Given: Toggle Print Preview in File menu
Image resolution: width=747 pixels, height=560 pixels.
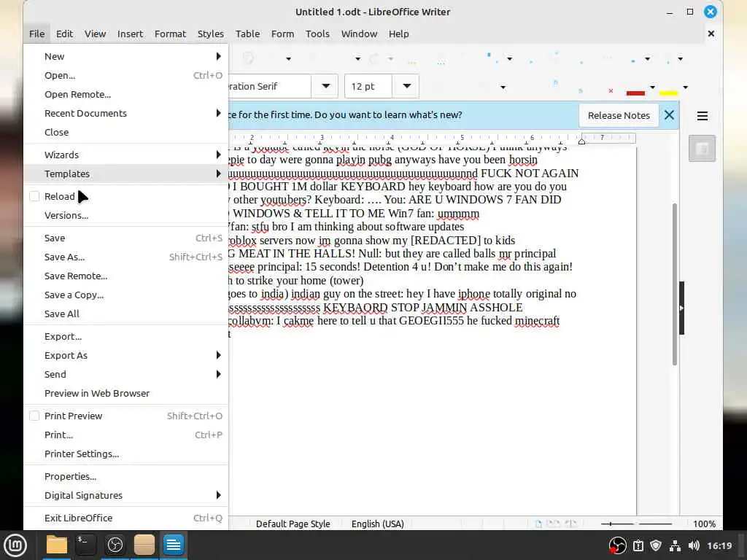Looking at the screenshot, I should (x=125, y=416).
